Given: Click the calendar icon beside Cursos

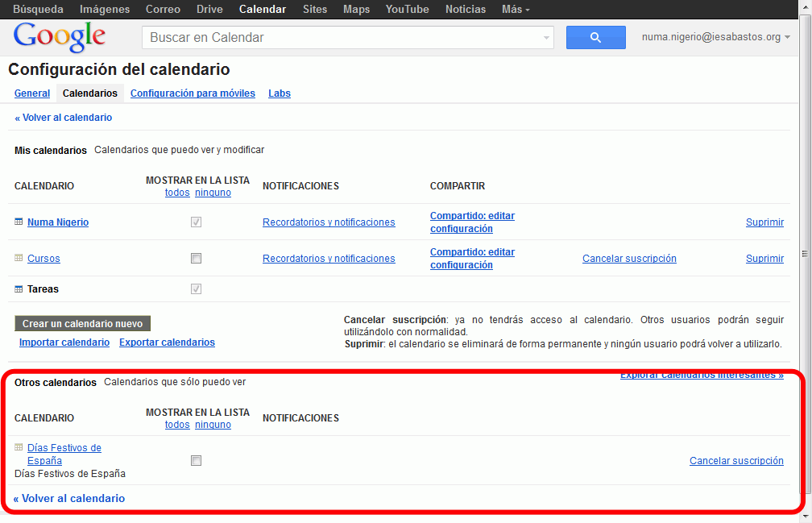Looking at the screenshot, I should pos(19,258).
